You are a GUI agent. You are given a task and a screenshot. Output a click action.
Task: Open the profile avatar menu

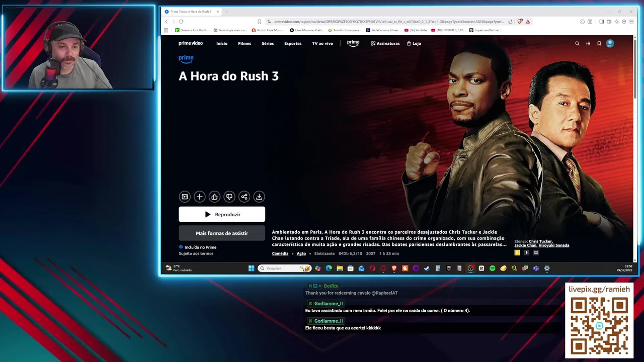click(610, 43)
